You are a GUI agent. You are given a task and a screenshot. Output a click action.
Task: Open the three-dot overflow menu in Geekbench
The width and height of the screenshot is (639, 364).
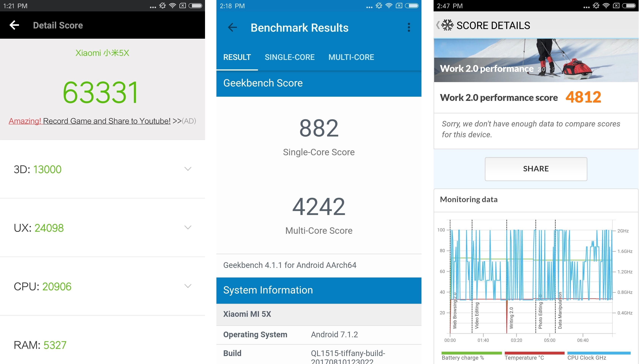click(409, 27)
